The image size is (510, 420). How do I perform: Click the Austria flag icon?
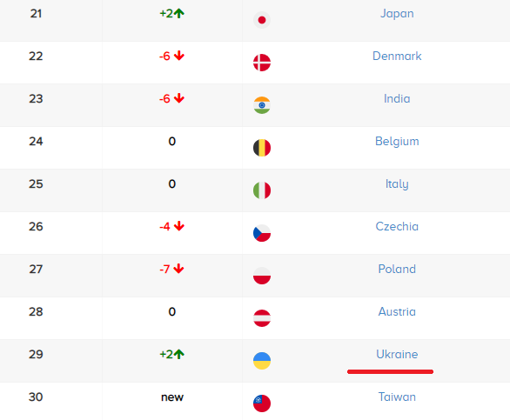[x=262, y=318]
